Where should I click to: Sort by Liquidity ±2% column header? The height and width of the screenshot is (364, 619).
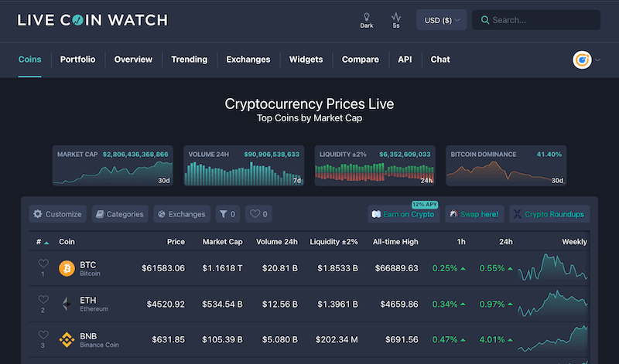click(333, 242)
